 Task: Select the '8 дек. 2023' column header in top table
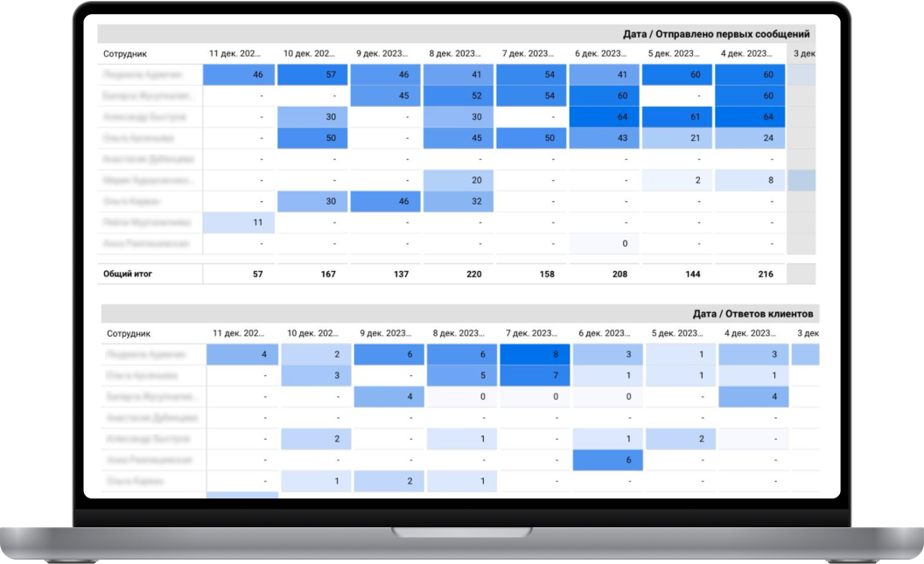coord(454,53)
